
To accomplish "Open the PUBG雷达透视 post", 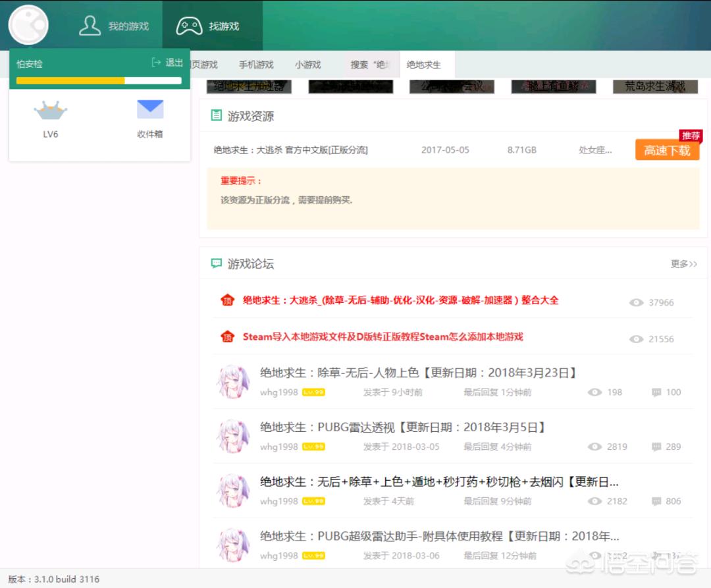I will point(403,427).
